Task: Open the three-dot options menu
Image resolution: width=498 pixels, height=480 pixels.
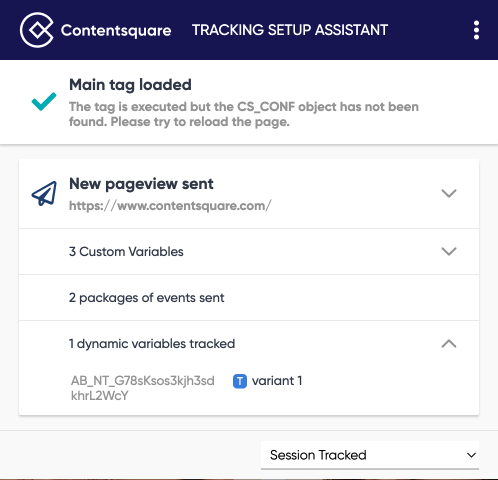Action: (x=476, y=30)
